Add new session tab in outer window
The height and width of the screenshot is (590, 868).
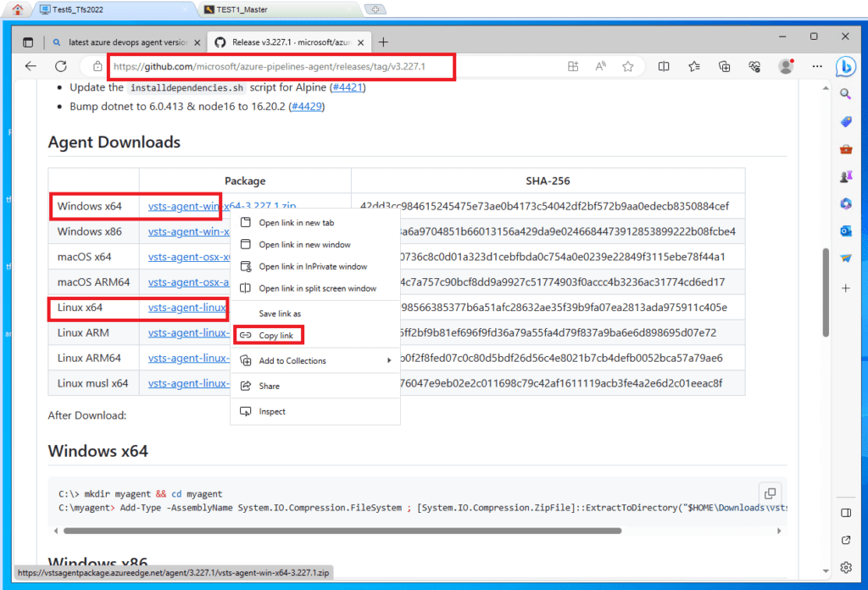[376, 9]
